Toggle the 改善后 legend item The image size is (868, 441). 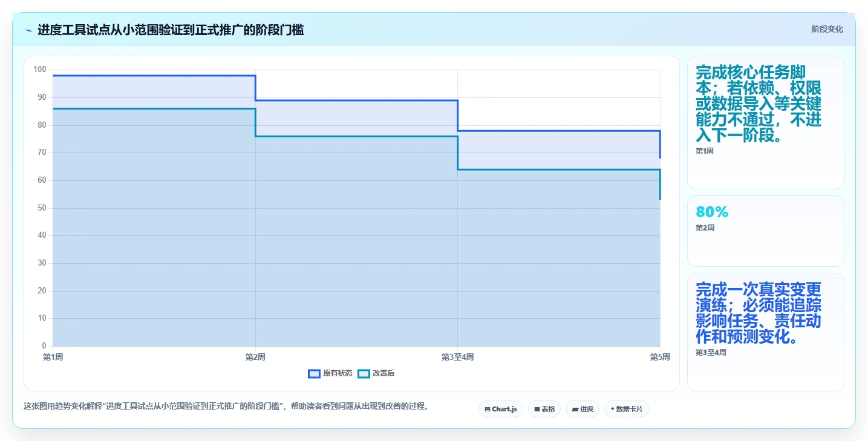click(x=376, y=373)
